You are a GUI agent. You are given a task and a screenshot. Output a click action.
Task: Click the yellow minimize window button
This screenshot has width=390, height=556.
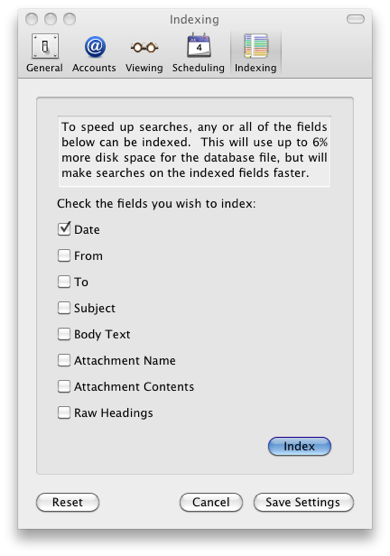50,19
